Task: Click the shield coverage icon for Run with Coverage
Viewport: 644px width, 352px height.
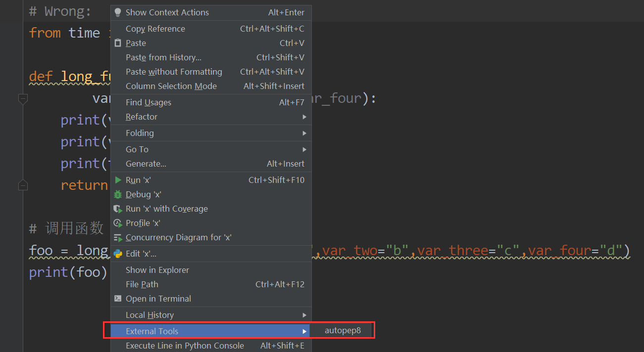Action: [x=118, y=209]
